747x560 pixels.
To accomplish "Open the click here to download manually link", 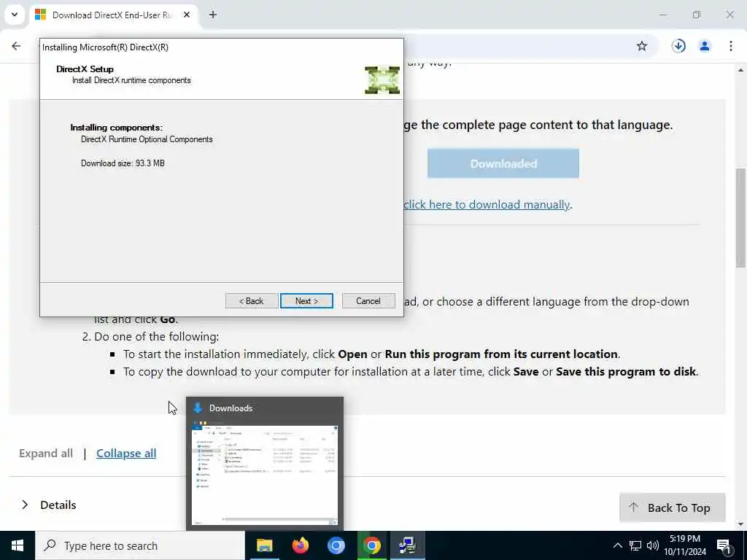I will [487, 205].
